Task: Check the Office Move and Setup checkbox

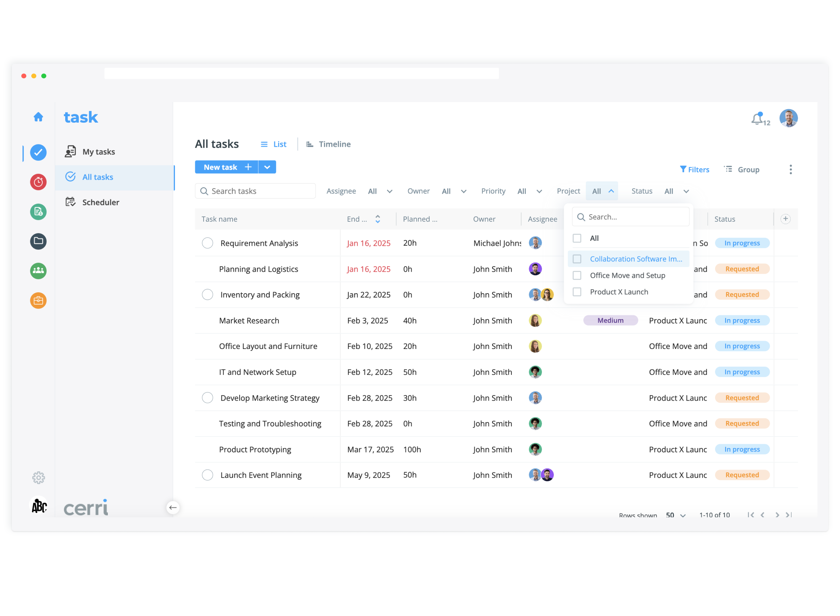Action: (577, 275)
